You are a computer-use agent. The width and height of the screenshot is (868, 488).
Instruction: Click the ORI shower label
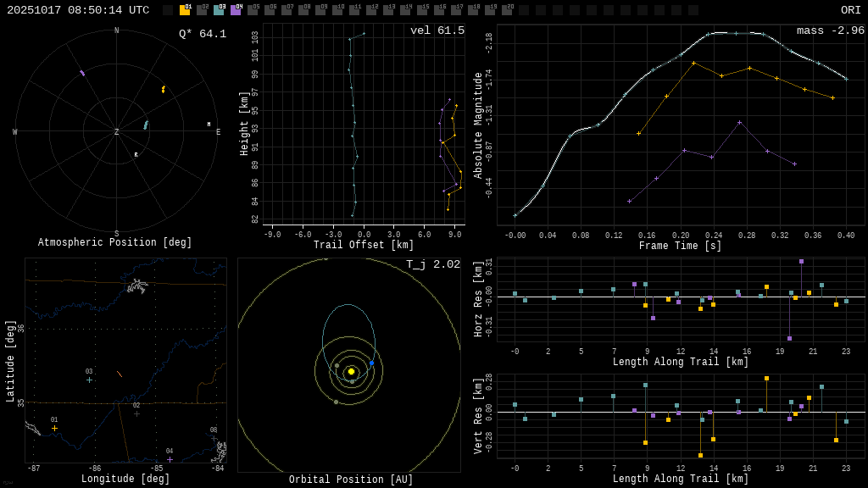(850, 10)
